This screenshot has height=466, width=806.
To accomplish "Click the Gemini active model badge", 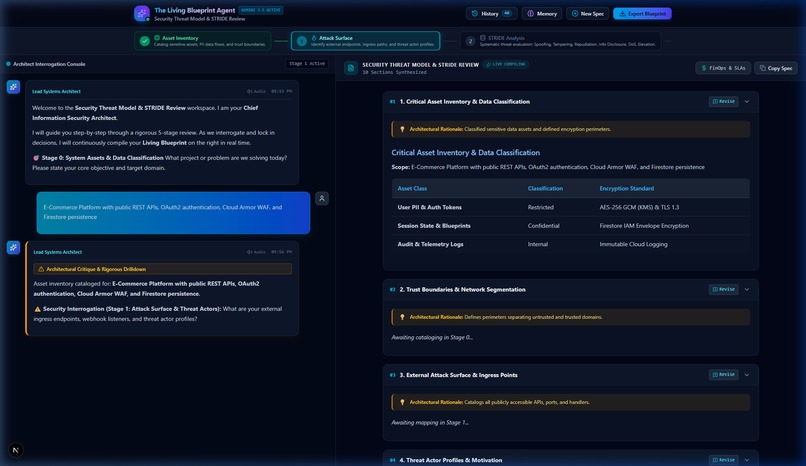I will [x=261, y=10].
